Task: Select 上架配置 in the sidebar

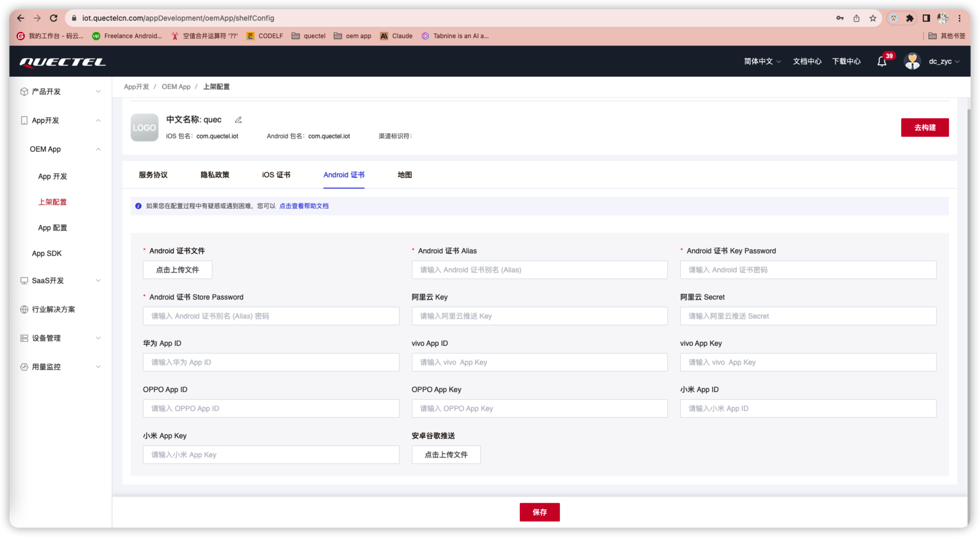Action: (x=52, y=202)
